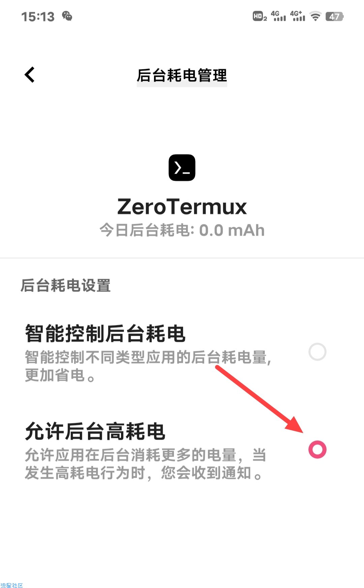364x588 pixels.
Task: Tap the 后台耗电管理 page title
Action: (182, 75)
